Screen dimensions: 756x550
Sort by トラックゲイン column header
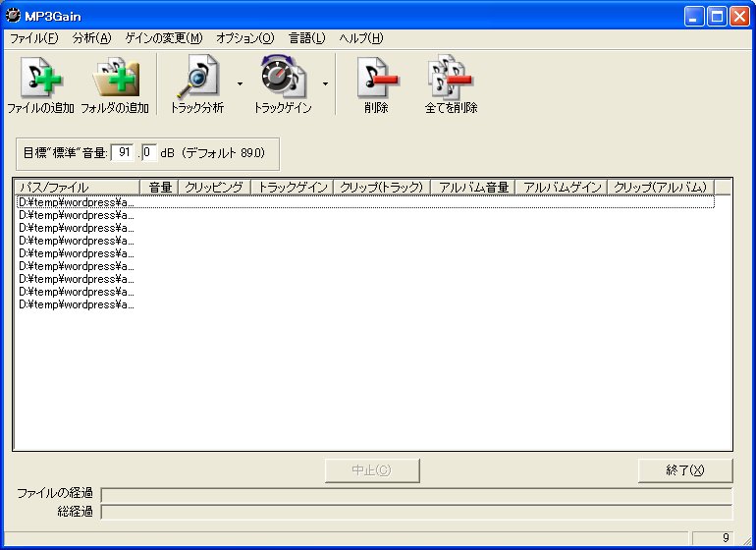click(x=292, y=187)
